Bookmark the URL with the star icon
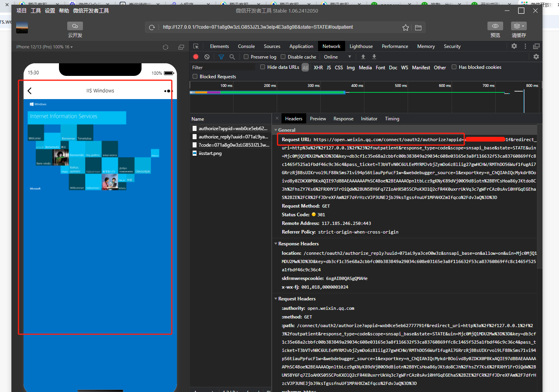Viewport: 559px width, 392px height. click(406, 28)
